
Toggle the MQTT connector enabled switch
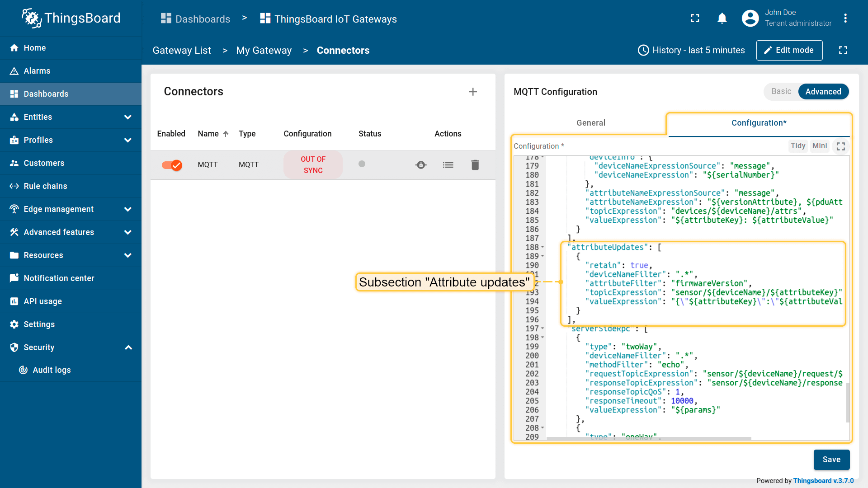click(x=173, y=165)
